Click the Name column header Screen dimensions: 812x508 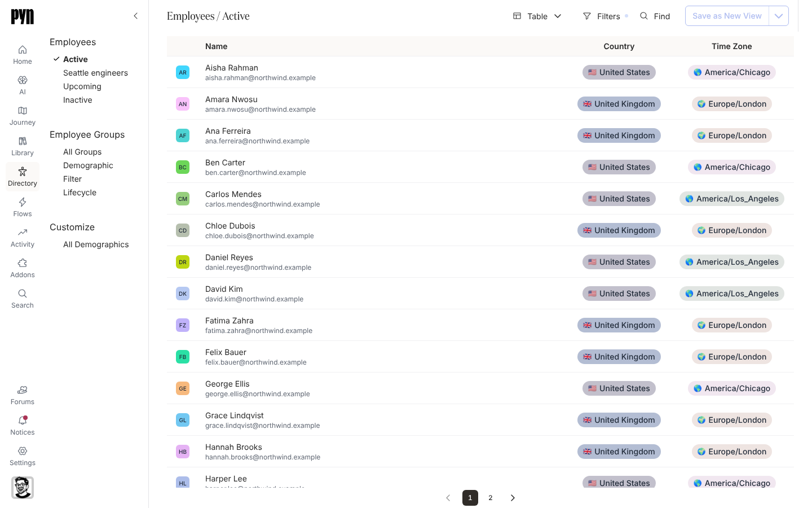pyautogui.click(x=217, y=46)
